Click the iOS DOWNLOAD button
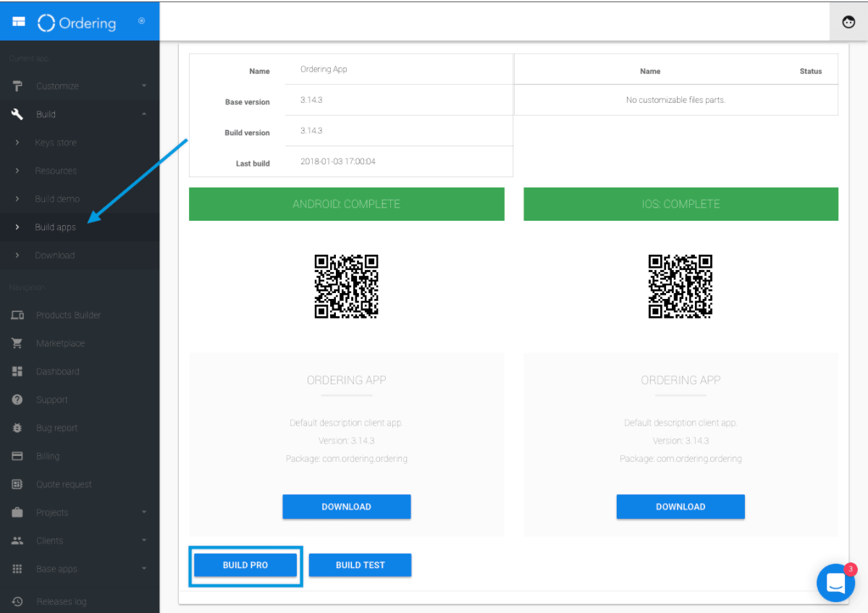 681,507
